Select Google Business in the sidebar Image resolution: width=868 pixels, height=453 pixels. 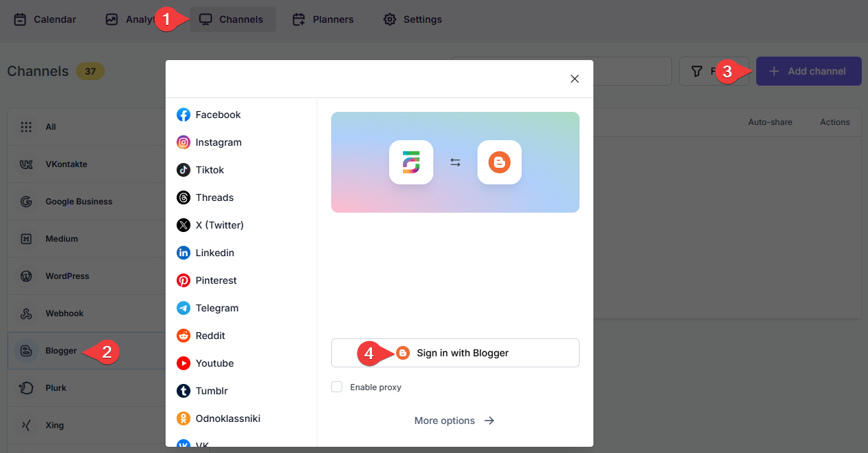coord(86,202)
